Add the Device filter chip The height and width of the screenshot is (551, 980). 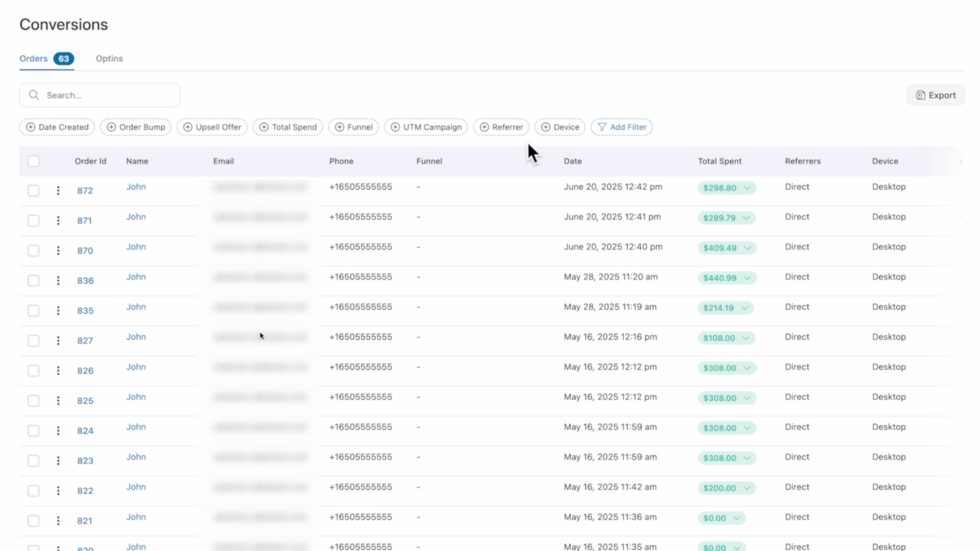click(560, 127)
